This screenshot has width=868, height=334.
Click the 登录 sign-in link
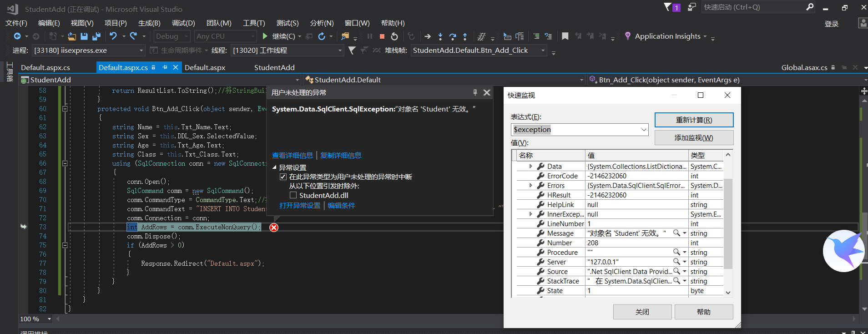[x=832, y=24]
